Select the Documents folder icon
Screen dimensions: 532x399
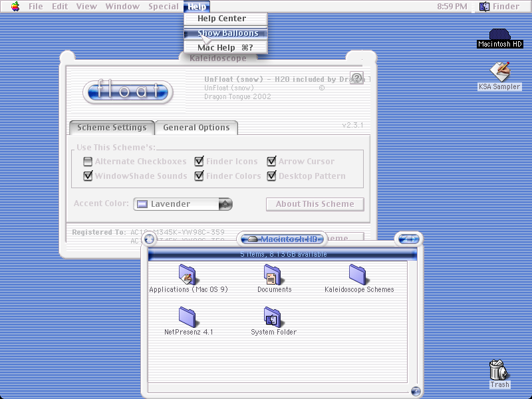(x=273, y=274)
